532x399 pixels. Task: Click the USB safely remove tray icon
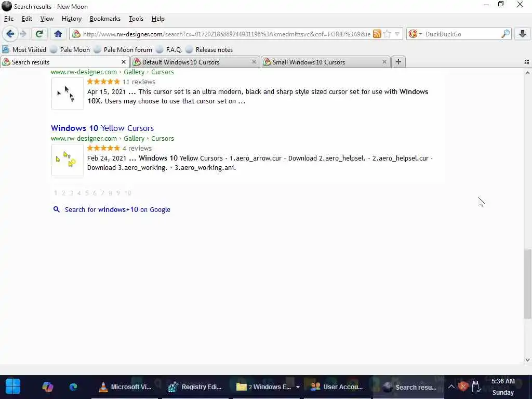pyautogui.click(x=476, y=387)
